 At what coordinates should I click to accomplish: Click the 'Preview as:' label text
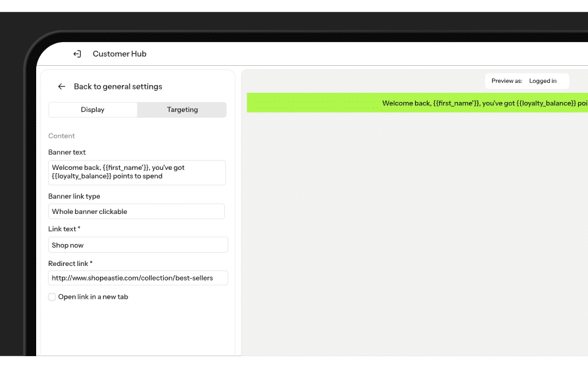(x=506, y=81)
